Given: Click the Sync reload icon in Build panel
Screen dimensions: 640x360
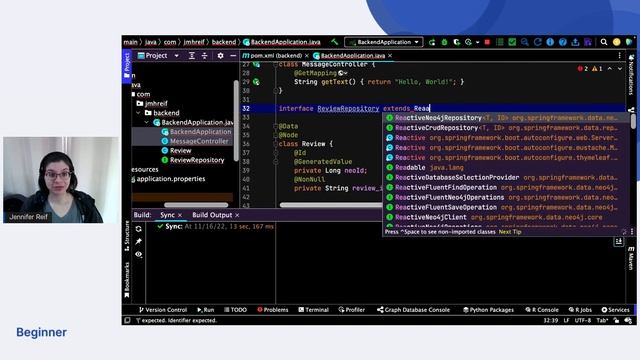Looking at the screenshot, I should tap(139, 229).
